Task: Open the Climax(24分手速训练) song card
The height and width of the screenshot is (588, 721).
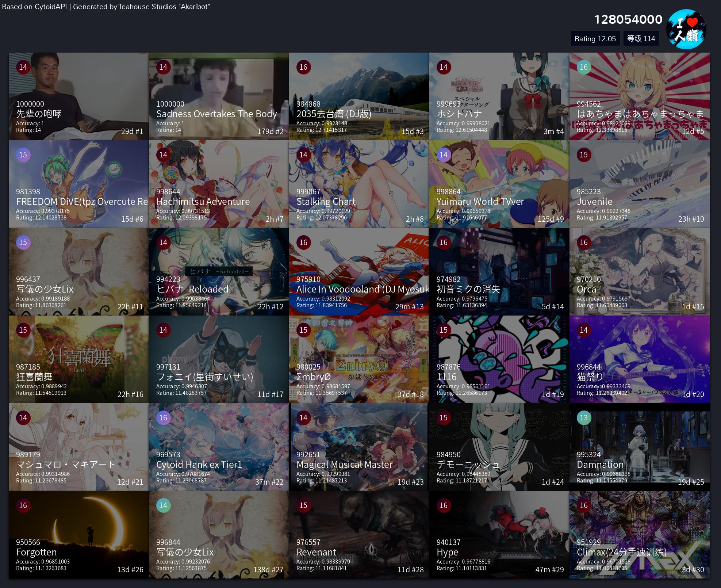Action: click(640, 535)
